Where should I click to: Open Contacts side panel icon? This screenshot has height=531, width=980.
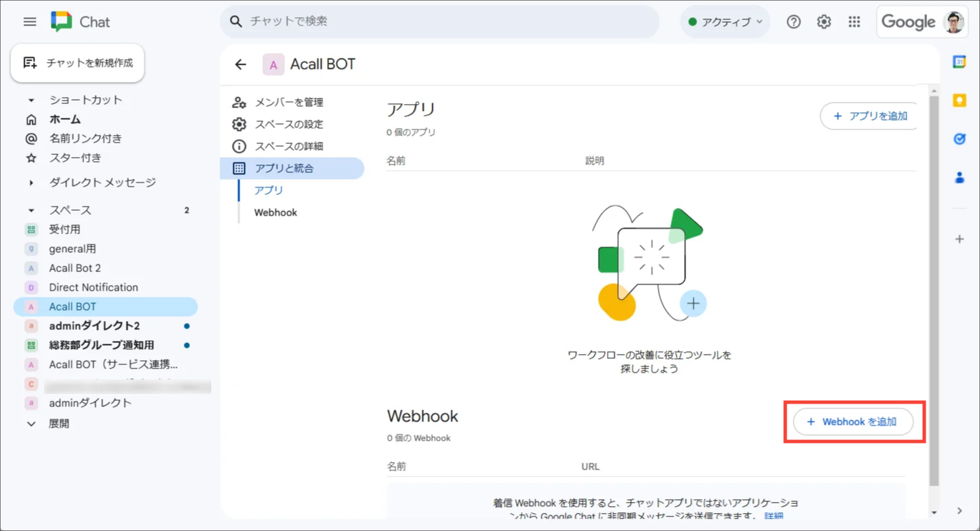tap(959, 178)
